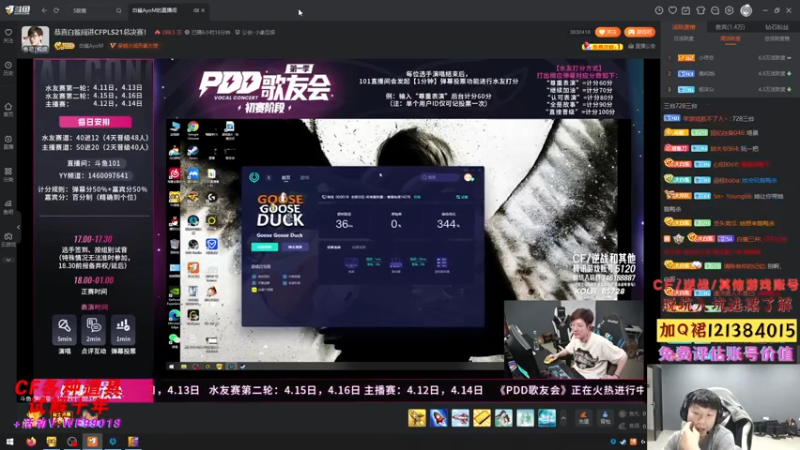Viewport: 800px width, 450px height.
Task: Send the red airplane gift
Action: tap(460, 418)
